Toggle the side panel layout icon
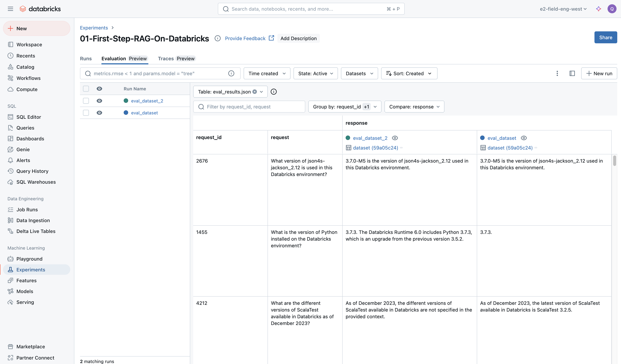621x364 pixels. 572,73
